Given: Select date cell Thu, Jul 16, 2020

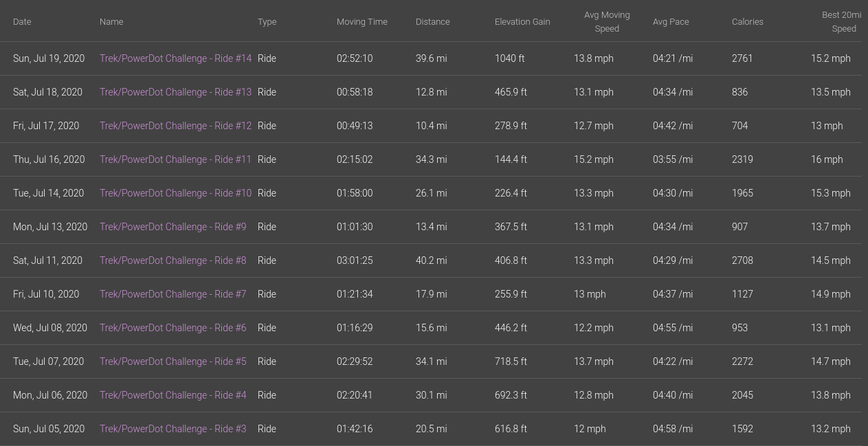Looking at the screenshot, I should pyautogui.click(x=49, y=159).
